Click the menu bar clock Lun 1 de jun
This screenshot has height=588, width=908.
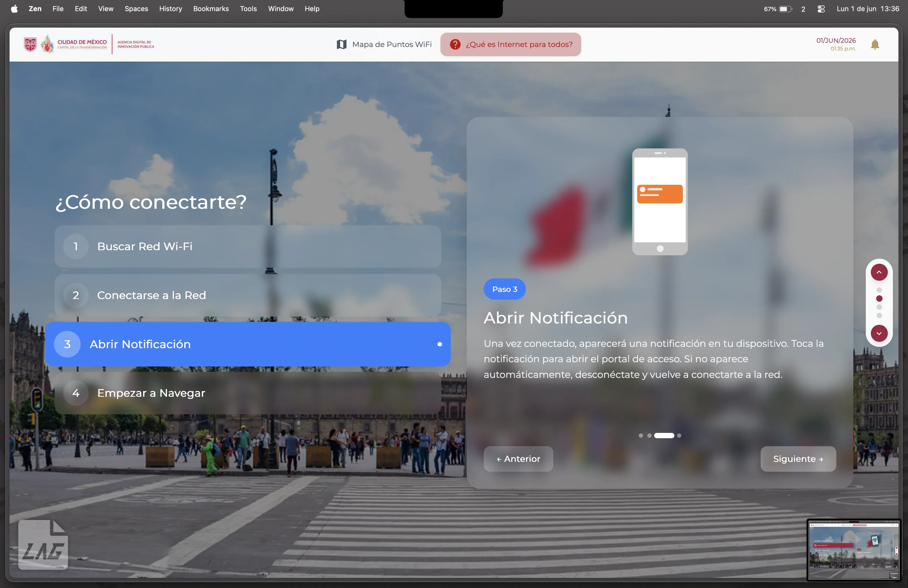coord(868,9)
